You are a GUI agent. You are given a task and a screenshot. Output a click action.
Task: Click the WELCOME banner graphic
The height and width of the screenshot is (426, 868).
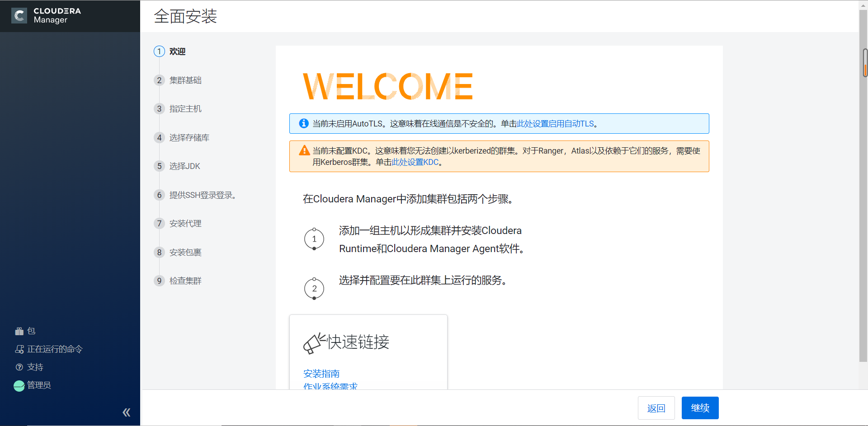(388, 86)
